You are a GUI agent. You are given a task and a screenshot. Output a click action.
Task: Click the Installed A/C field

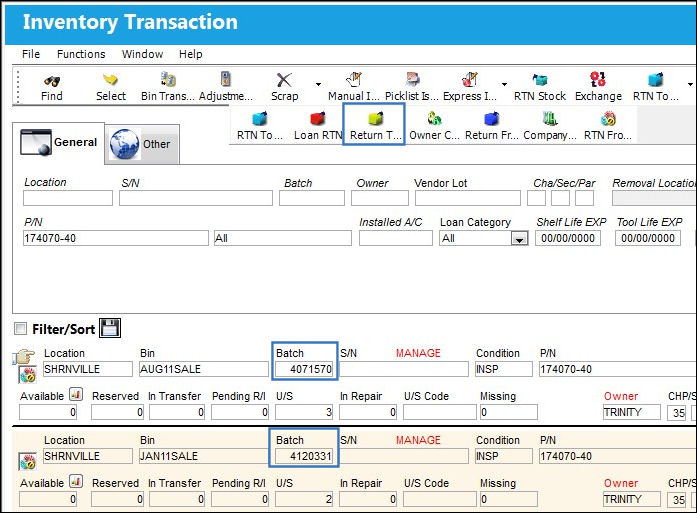pyautogui.click(x=396, y=238)
